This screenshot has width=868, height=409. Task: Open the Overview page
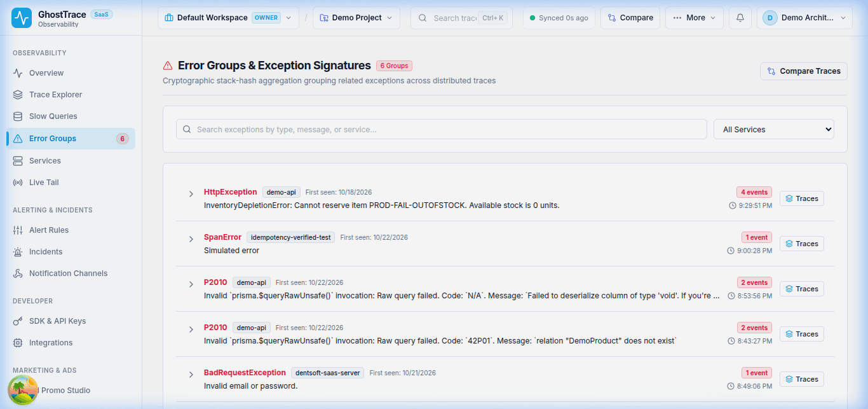coord(71,73)
